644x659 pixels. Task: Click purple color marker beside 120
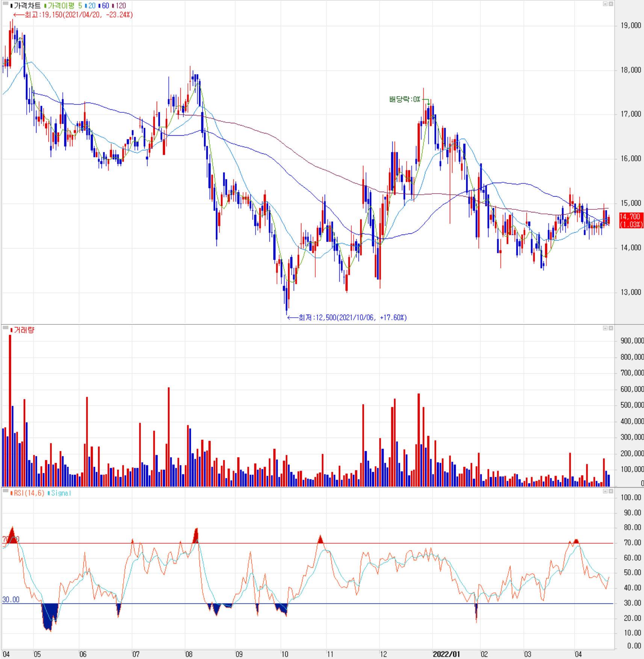coord(113,6)
